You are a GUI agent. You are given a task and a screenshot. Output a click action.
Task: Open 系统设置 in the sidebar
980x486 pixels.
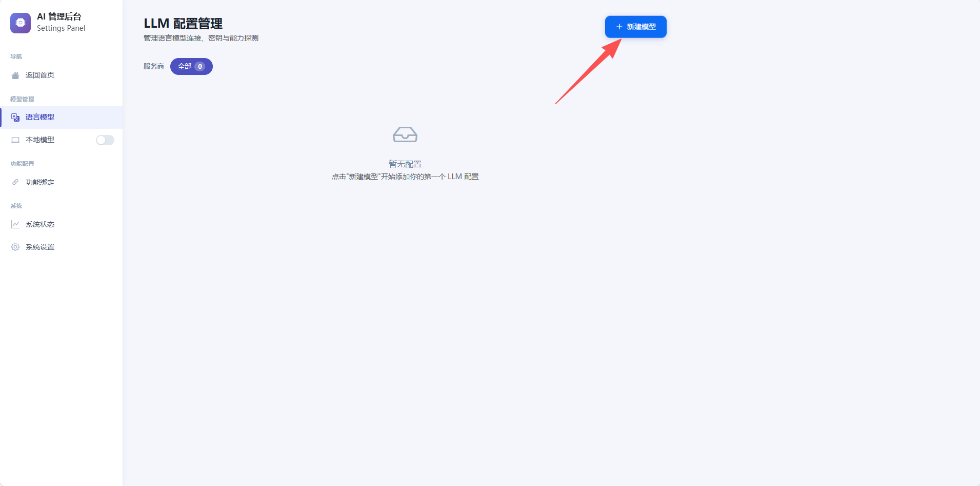tap(62, 247)
